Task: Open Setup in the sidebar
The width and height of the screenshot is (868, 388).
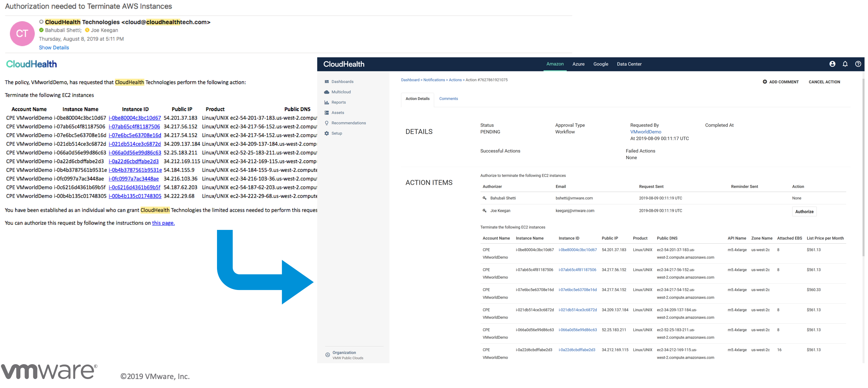Action: click(x=337, y=134)
